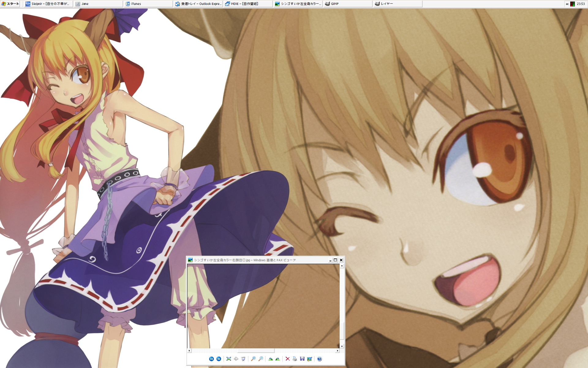Viewport: 588px width, 368px height.
Task: Click the Zoom In magnifier icon
Action: (253, 359)
